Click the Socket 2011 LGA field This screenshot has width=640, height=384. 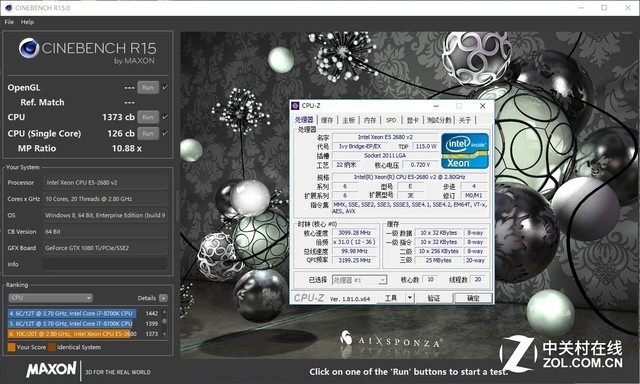(x=385, y=155)
